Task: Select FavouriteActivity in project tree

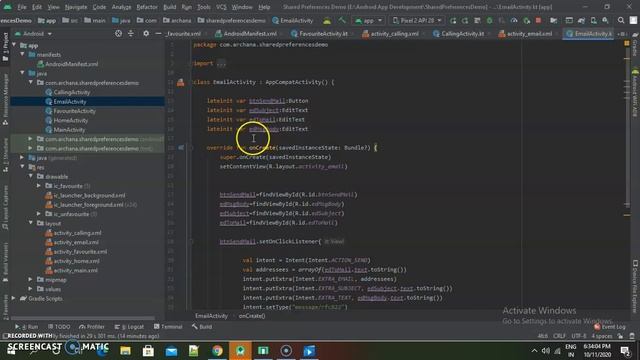Action: pos(70,111)
